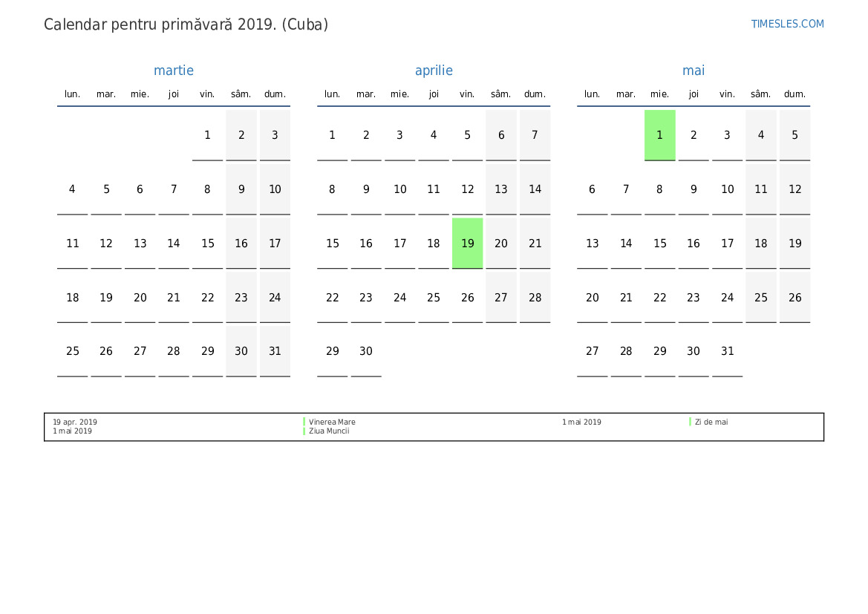Select March 17 Sunday cell
Screen dimensions: 868x614
[275, 243]
